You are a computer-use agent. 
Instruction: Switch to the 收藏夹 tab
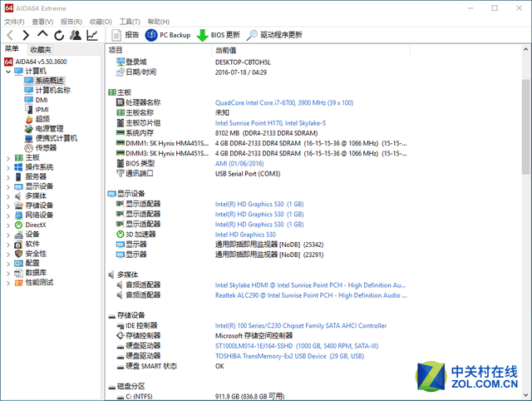click(41, 50)
